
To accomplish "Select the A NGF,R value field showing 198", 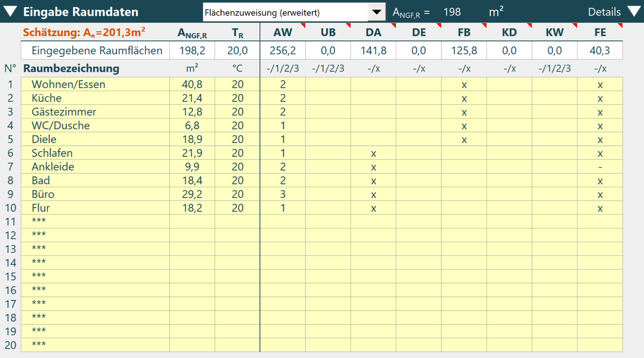I will pyautogui.click(x=452, y=12).
